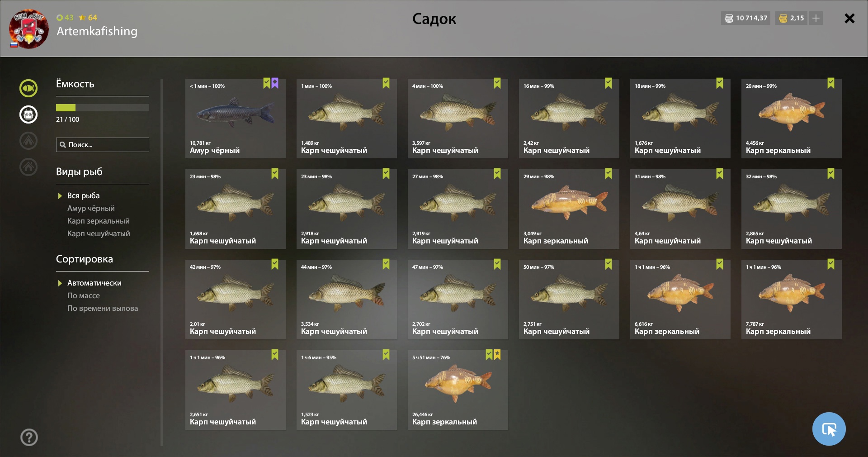Image resolution: width=868 pixels, height=457 pixels.
Task: Toggle green bookmark on 4,456 кг Карп зеркальный
Action: (831, 83)
